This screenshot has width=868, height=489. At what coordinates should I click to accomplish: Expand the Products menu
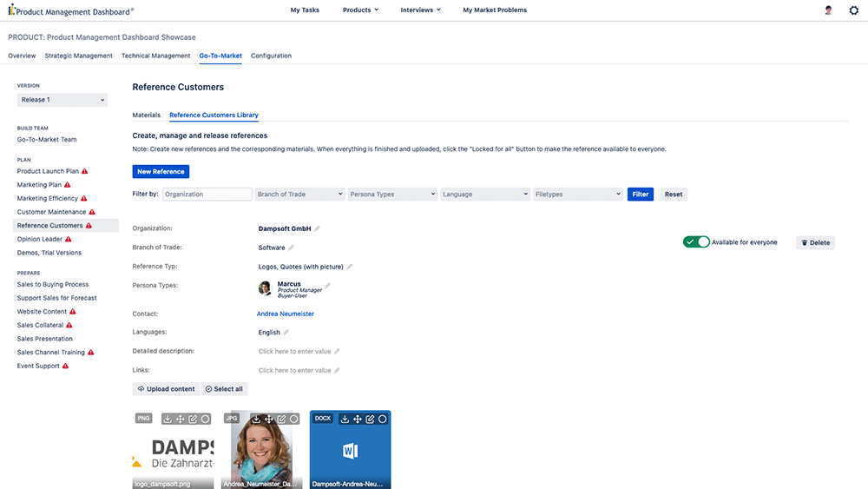click(360, 10)
